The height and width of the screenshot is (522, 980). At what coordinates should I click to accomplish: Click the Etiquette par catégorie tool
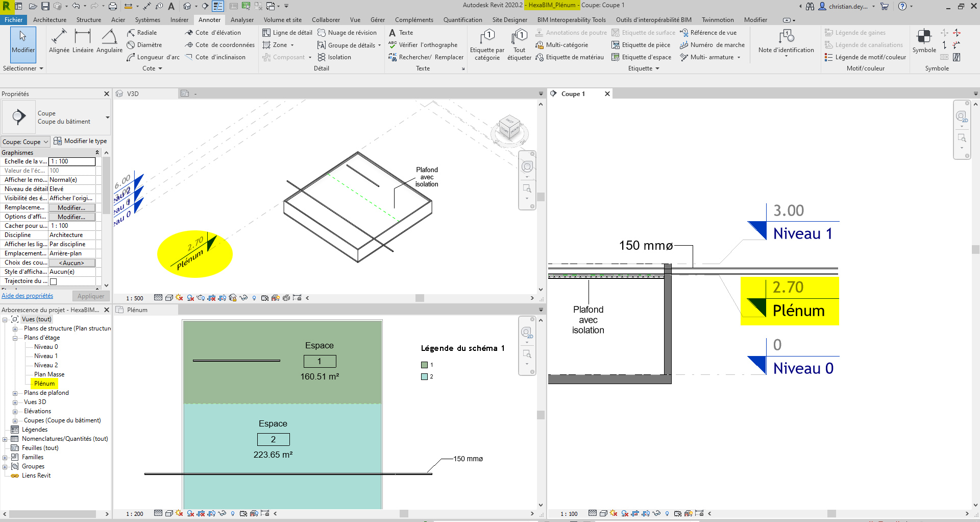click(487, 44)
